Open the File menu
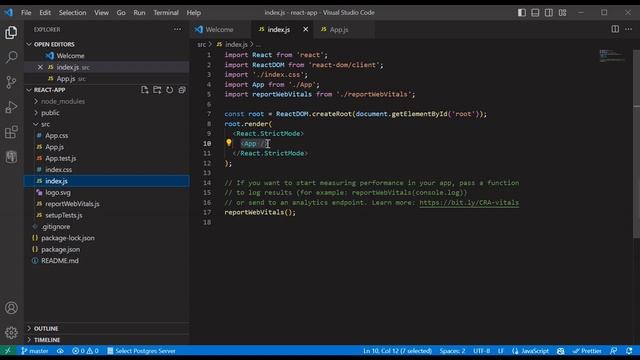This screenshot has height=360, width=640. click(26, 13)
